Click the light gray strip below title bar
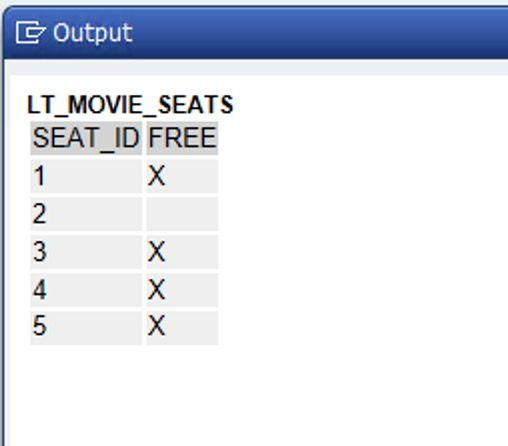 (257, 68)
